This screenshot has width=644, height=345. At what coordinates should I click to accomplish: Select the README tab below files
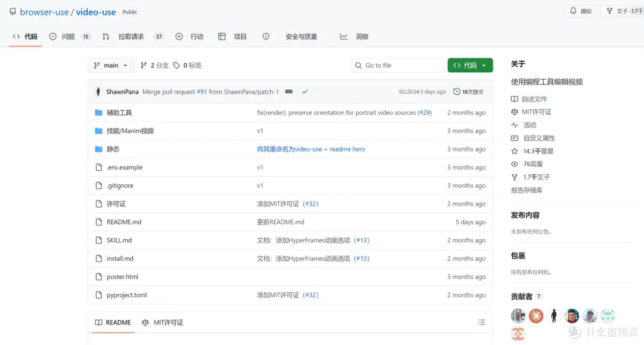(113, 322)
